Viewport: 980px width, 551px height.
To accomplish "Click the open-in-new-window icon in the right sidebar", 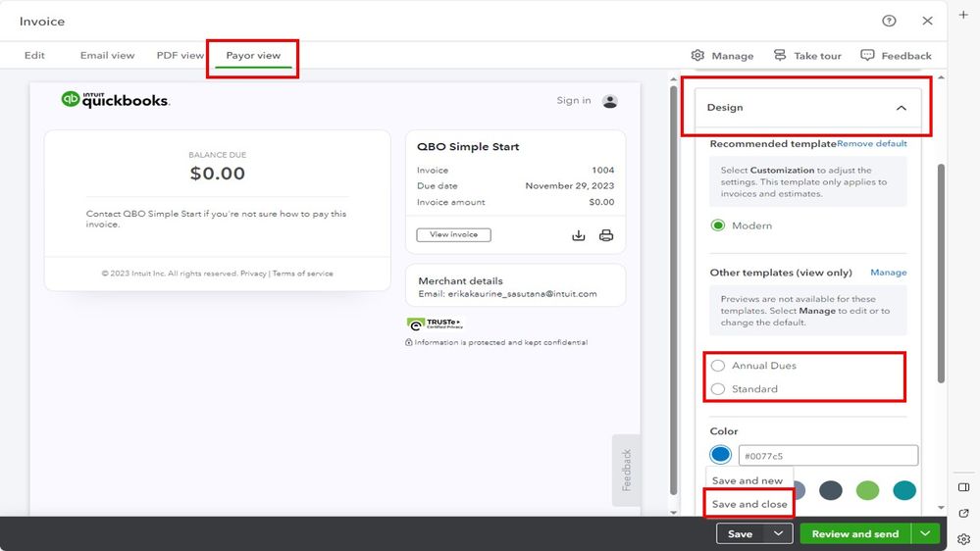I will (x=963, y=513).
